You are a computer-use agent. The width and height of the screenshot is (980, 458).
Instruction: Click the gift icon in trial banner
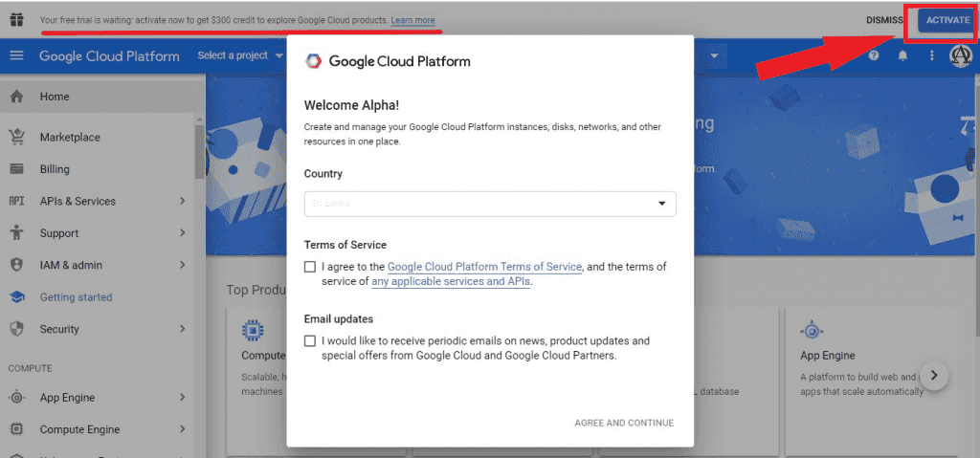pyautogui.click(x=16, y=19)
